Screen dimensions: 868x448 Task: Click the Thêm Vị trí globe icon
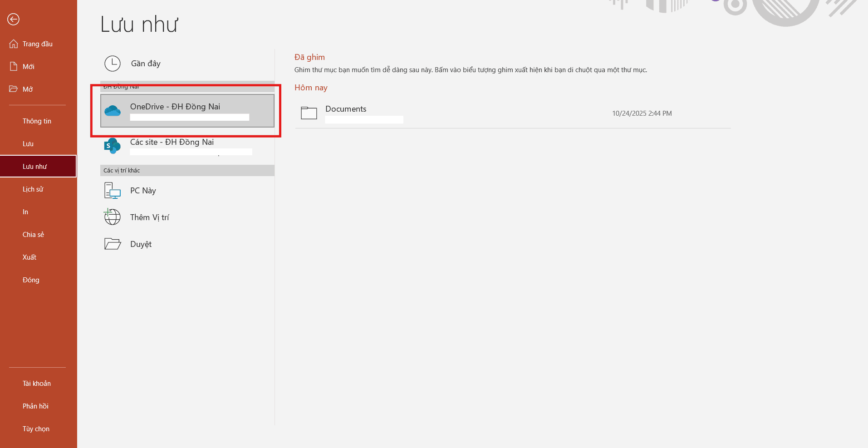pos(113,217)
